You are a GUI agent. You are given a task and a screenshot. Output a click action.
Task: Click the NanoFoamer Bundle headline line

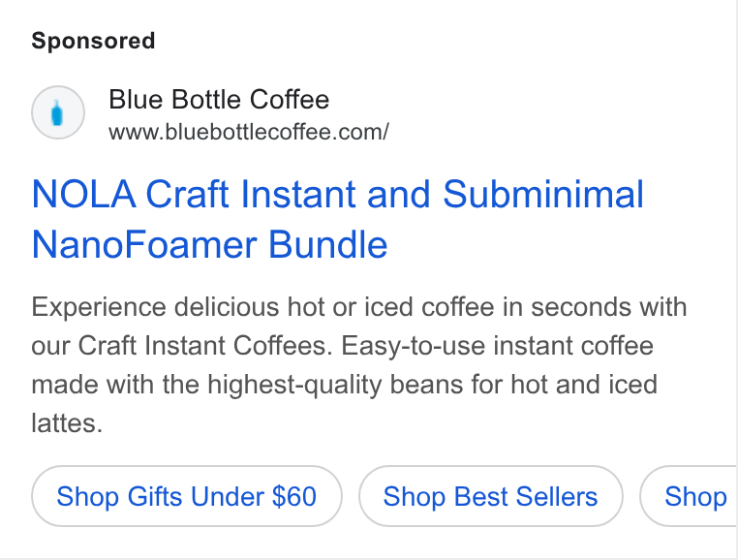[209, 244]
